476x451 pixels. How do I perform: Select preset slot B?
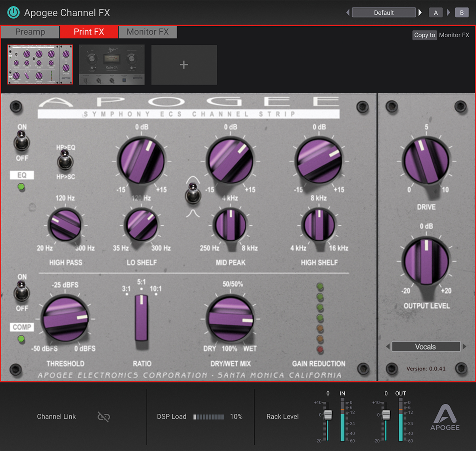pos(462,12)
